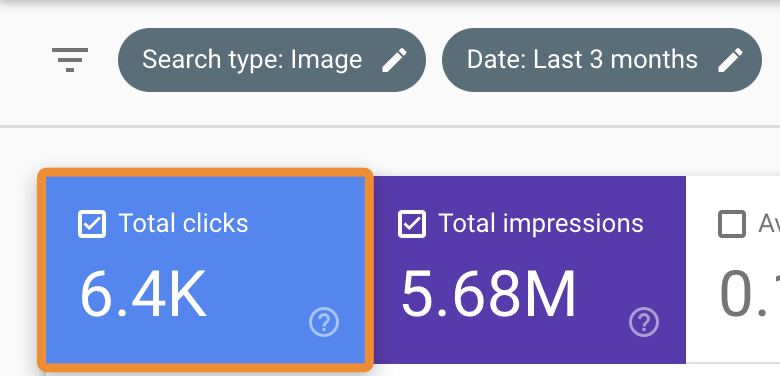Select the 5.68M impressions value
Viewport: 780px width, 376px height.
pyautogui.click(x=488, y=293)
